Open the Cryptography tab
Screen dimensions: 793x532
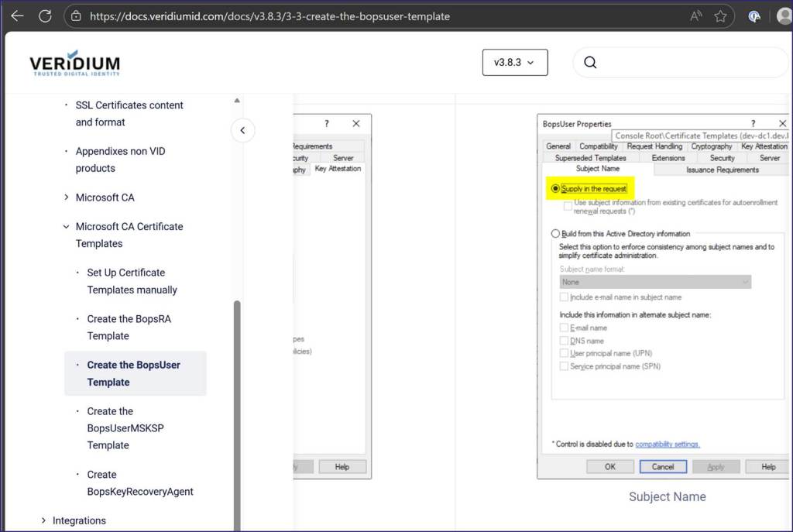[711, 146]
